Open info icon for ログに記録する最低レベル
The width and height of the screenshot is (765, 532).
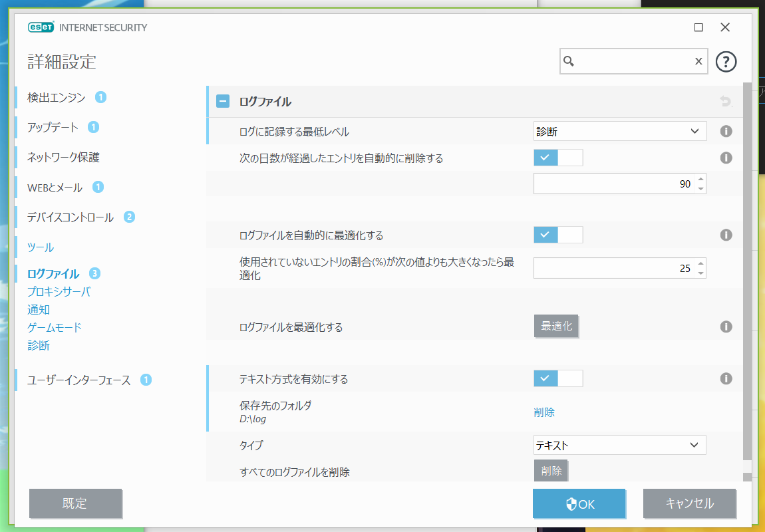point(726,131)
